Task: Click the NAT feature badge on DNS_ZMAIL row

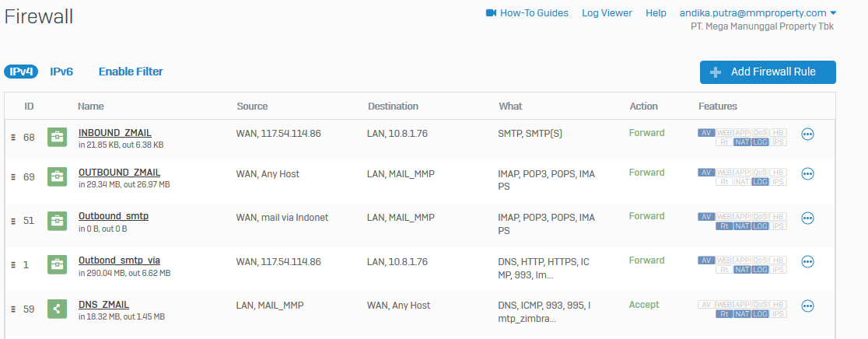Action: tap(742, 314)
